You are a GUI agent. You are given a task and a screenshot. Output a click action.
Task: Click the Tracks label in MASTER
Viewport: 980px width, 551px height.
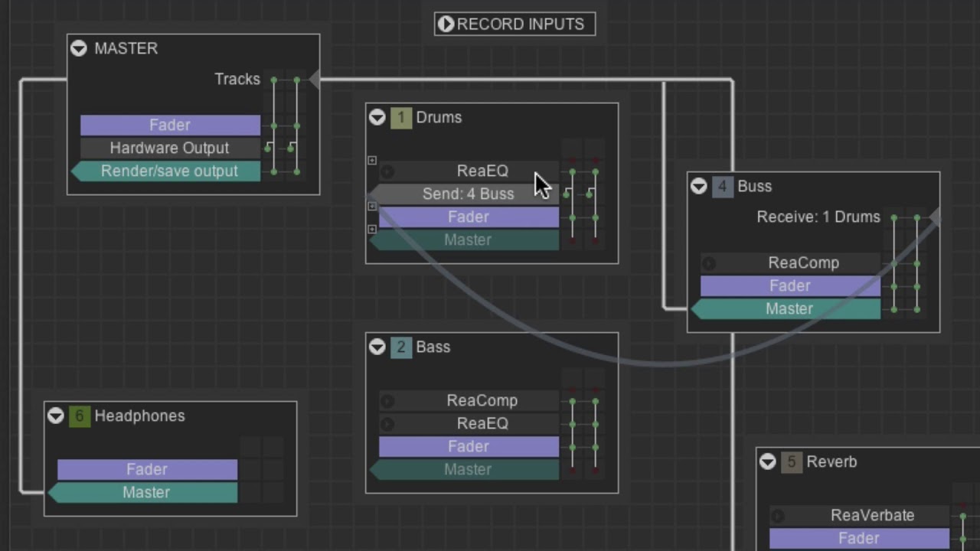[x=237, y=80]
